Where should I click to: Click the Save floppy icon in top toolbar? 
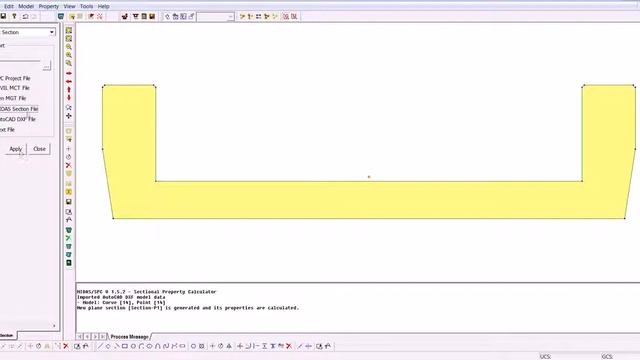point(3,16)
